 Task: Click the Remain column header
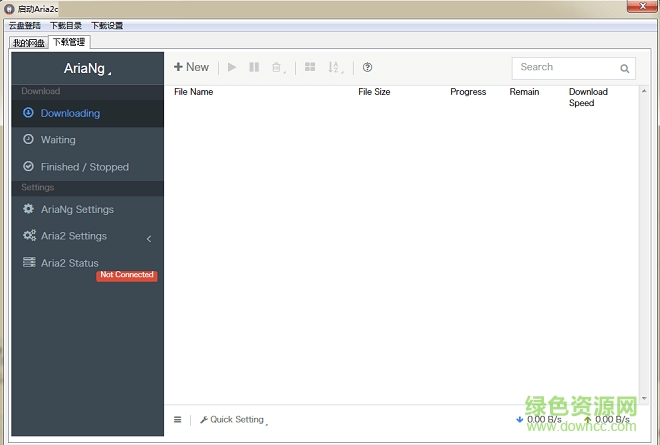(x=524, y=92)
